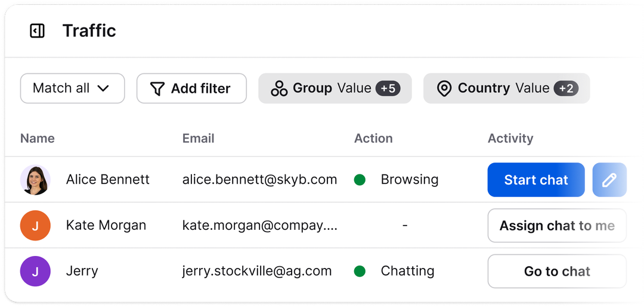Sort by Email column header
This screenshot has height=306, width=644.
click(198, 138)
